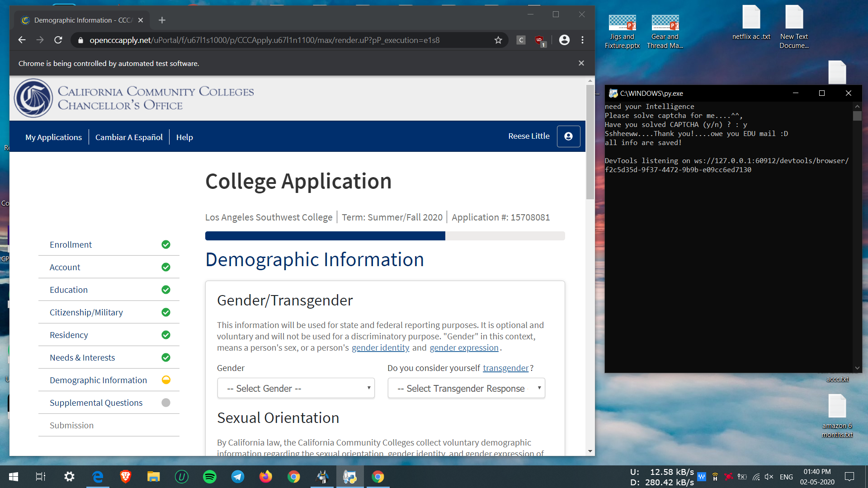Click the application progress bar
Screen dimensions: 868x488
coord(385,236)
